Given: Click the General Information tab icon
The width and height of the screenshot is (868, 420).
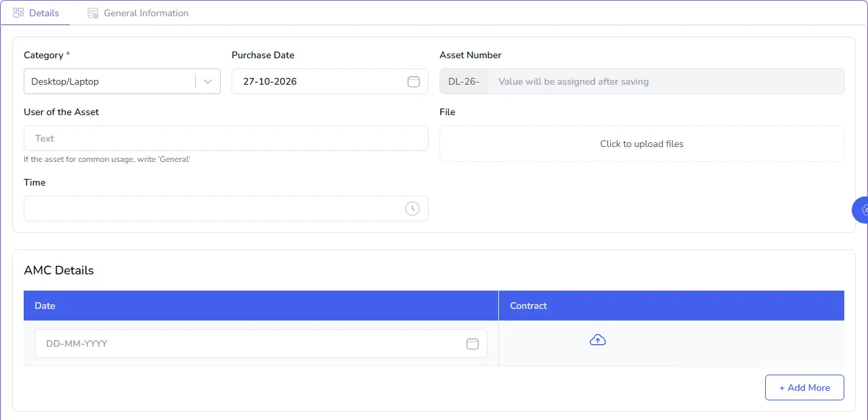Looking at the screenshot, I should [93, 13].
